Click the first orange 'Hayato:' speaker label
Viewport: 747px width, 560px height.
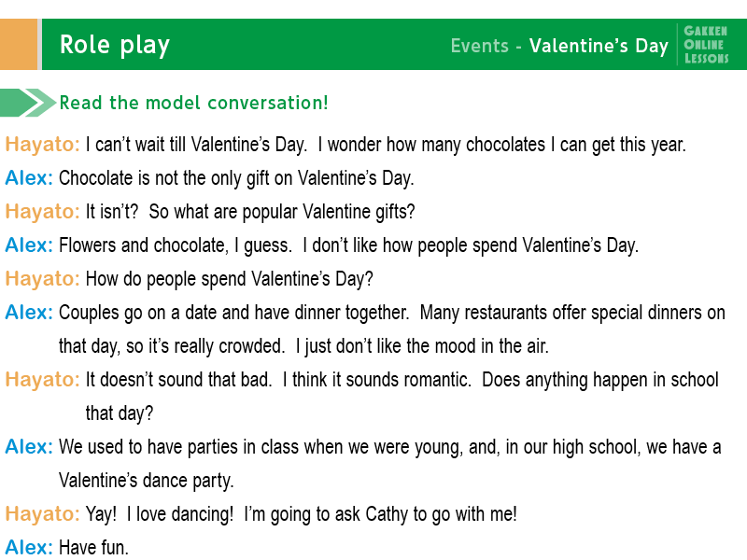coord(42,145)
